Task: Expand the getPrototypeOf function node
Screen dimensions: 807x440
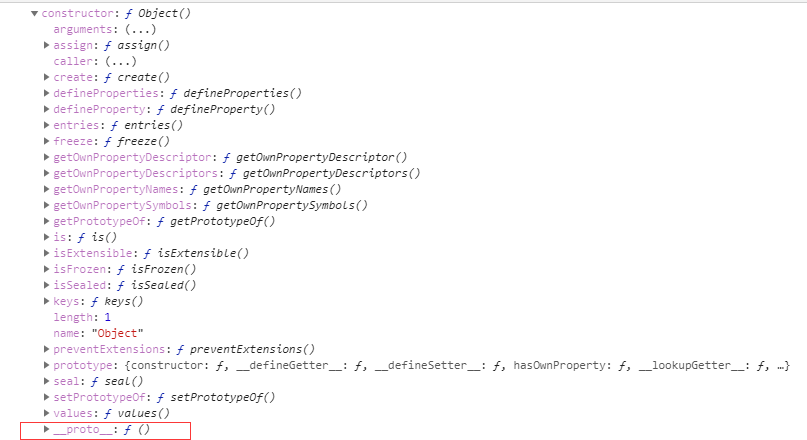Action: (x=46, y=221)
